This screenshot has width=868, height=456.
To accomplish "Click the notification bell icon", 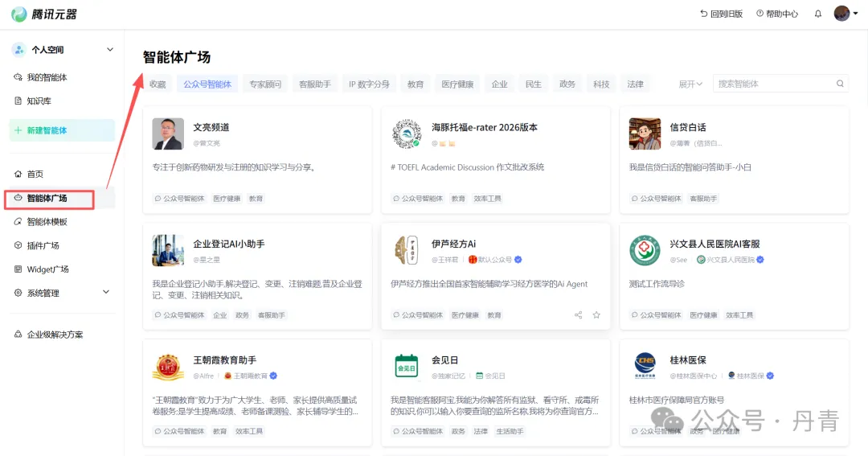I will (x=818, y=14).
